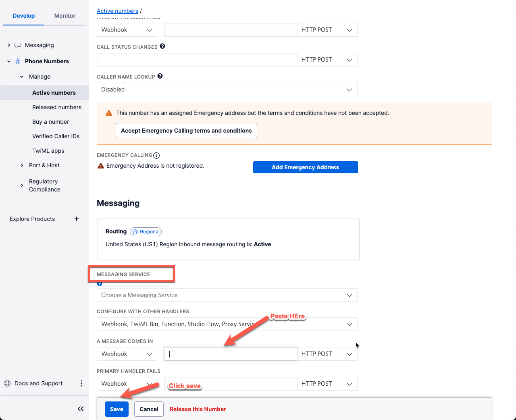516x420 pixels.
Task: Click the Save button
Action: (x=117, y=409)
